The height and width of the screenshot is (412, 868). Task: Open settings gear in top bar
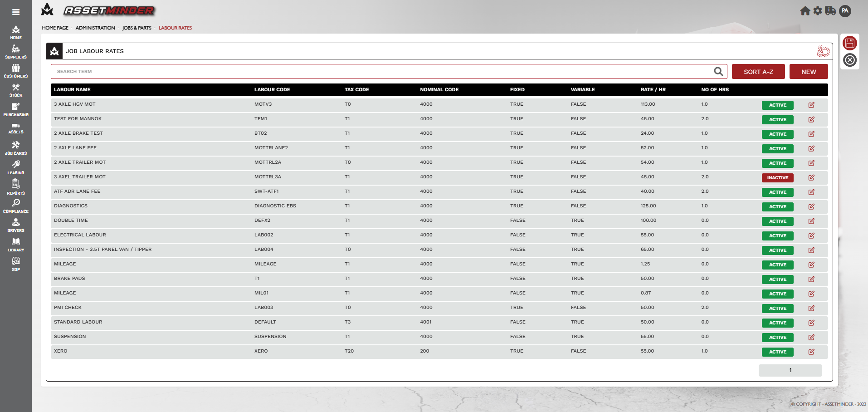[818, 11]
